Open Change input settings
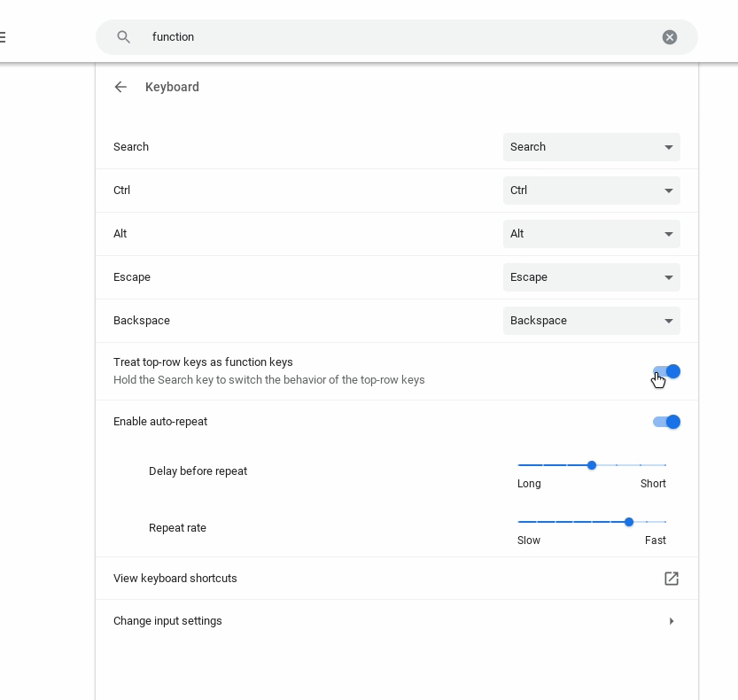The image size is (738, 700). pyautogui.click(x=167, y=621)
